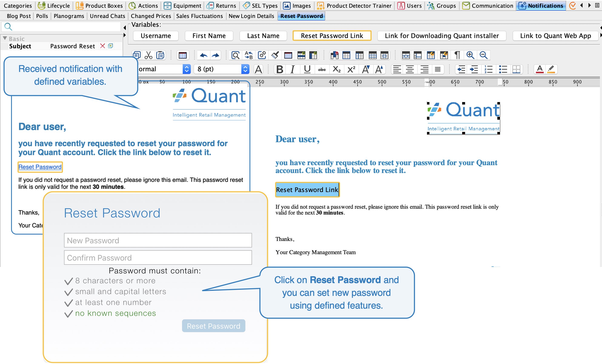This screenshot has height=364, width=602.
Task: Click the Clear formatting brush icon
Action: coord(275,55)
